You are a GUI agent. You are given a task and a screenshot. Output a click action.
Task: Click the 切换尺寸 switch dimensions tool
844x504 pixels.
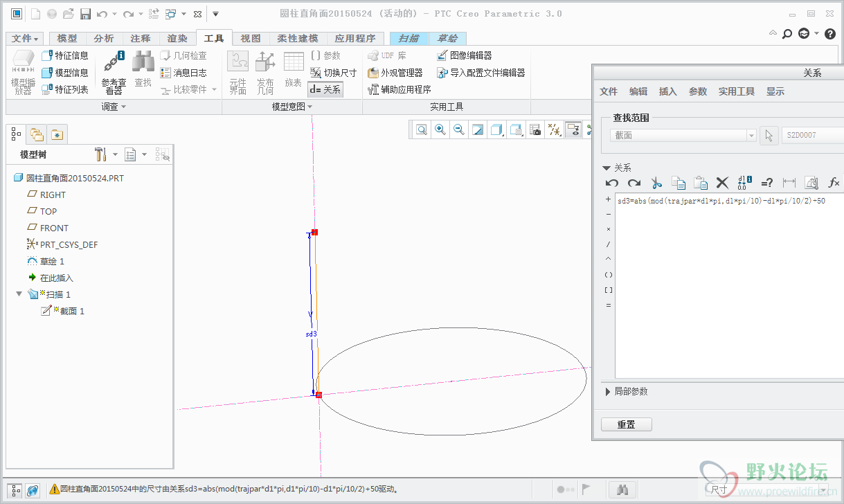click(333, 73)
